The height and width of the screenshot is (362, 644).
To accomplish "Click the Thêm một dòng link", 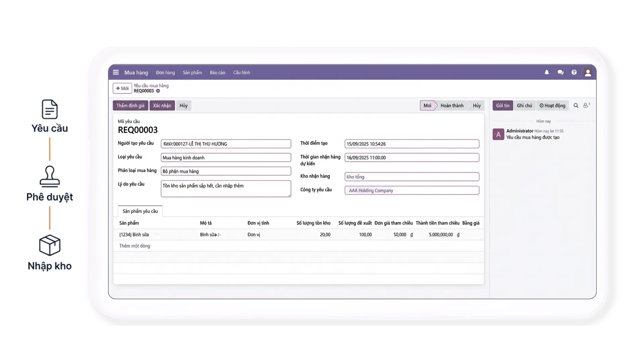I will tap(135, 246).
